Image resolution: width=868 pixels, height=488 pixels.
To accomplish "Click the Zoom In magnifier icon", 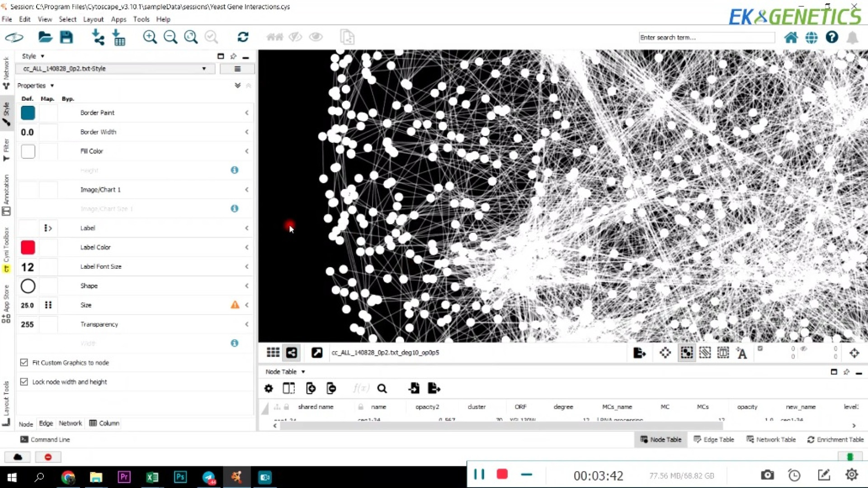I will [150, 37].
